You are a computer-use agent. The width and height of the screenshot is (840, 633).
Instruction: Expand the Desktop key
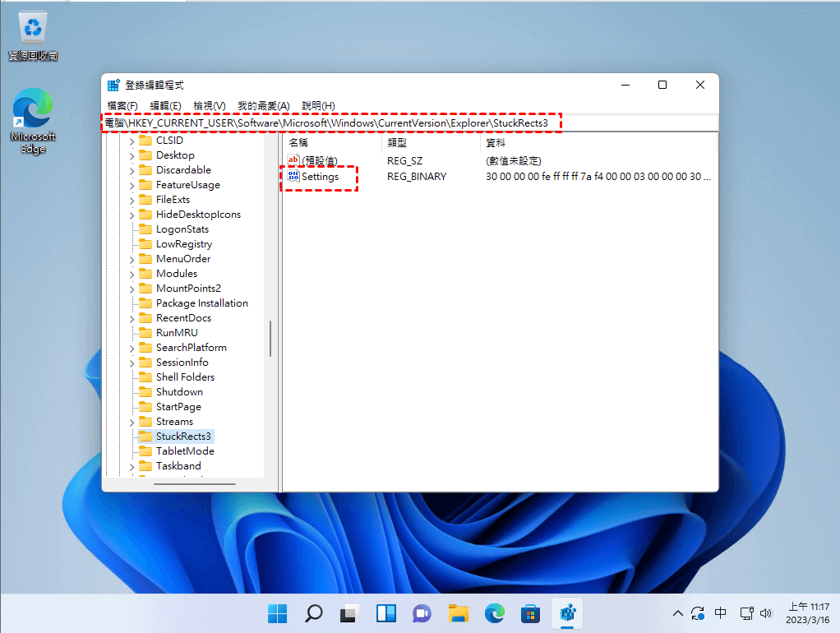[132, 156]
